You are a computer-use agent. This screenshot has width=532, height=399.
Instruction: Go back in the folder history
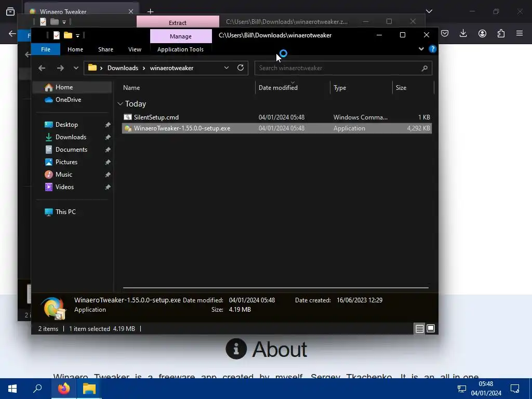pos(42,68)
